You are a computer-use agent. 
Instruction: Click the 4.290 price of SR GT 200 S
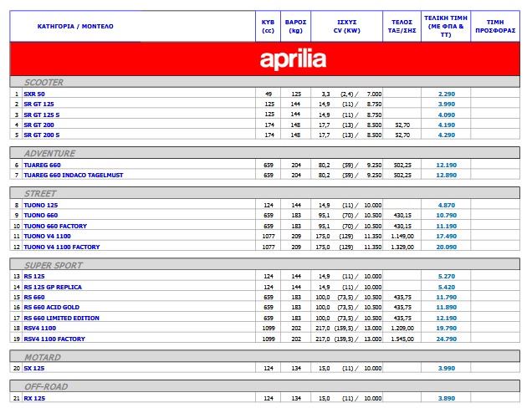pyautogui.click(x=447, y=135)
